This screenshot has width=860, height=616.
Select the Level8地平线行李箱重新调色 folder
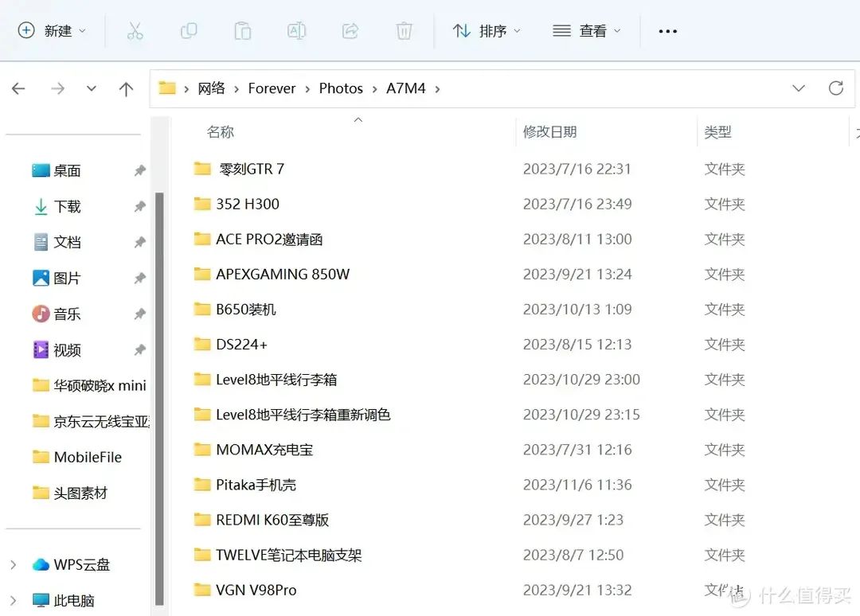pos(291,415)
